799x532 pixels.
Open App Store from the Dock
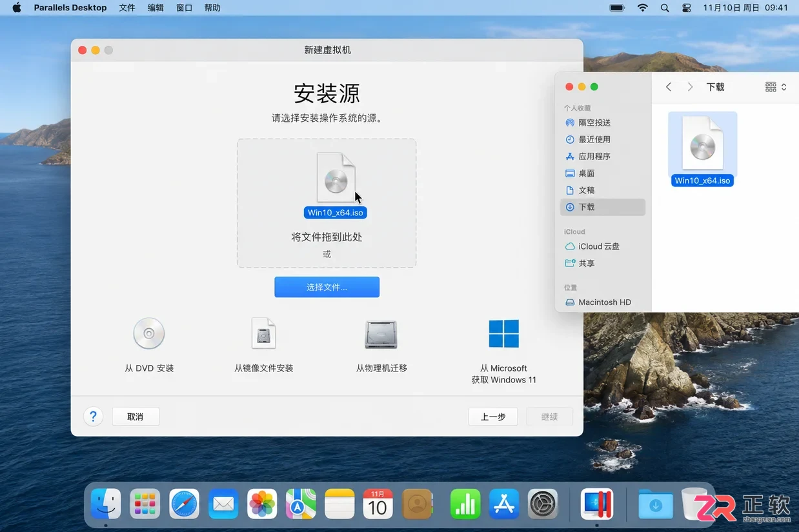tap(504, 504)
